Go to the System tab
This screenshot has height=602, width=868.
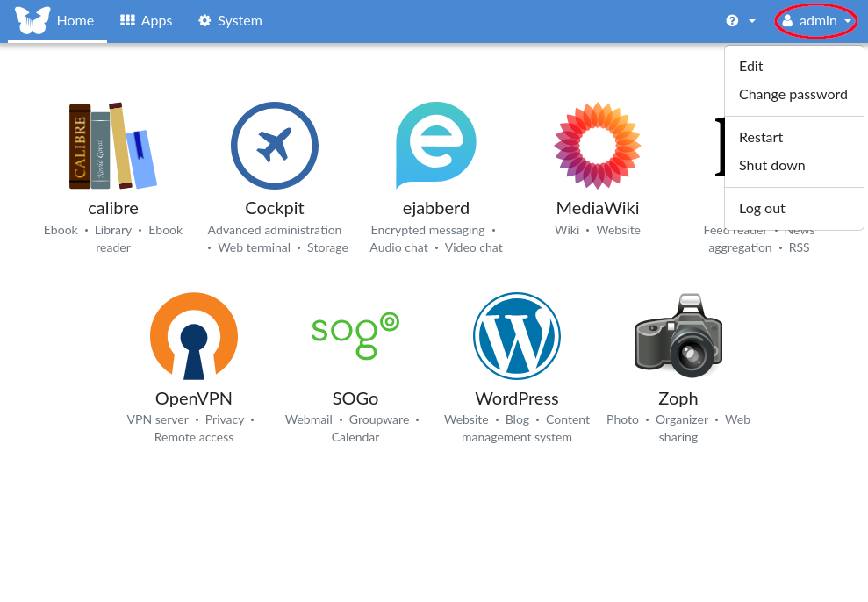pyautogui.click(x=230, y=21)
